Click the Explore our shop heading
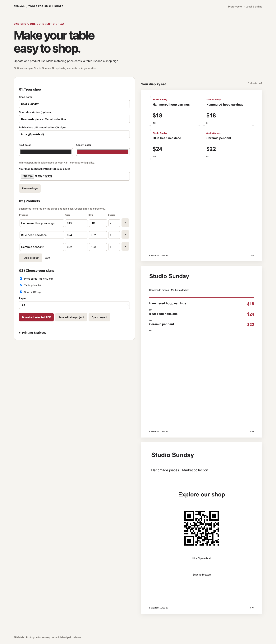Viewport: 276px width, 644px height. point(202,495)
